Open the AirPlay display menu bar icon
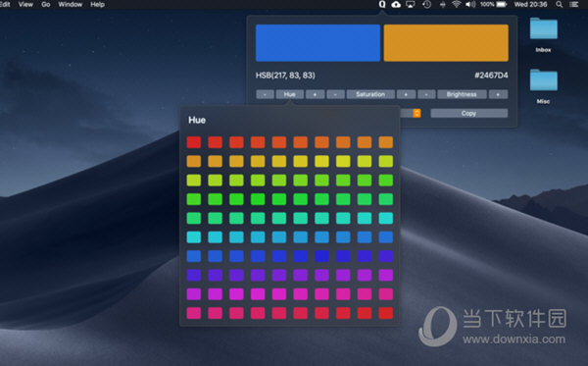The height and width of the screenshot is (366, 588). click(x=411, y=5)
